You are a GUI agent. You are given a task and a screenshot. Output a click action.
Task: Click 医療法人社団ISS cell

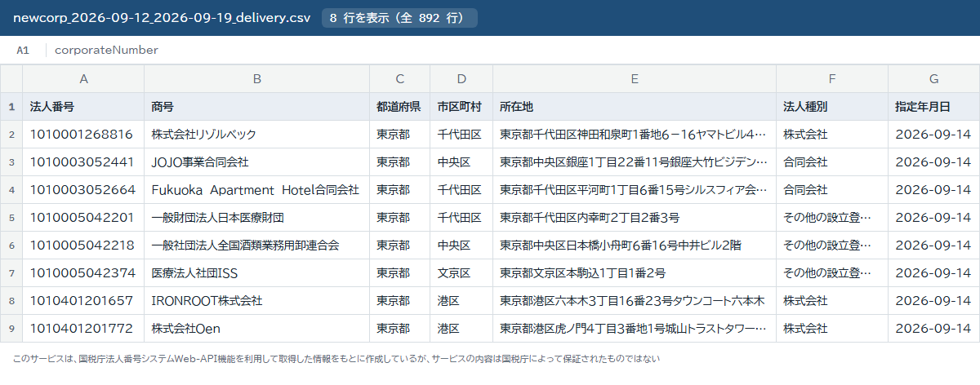click(257, 273)
